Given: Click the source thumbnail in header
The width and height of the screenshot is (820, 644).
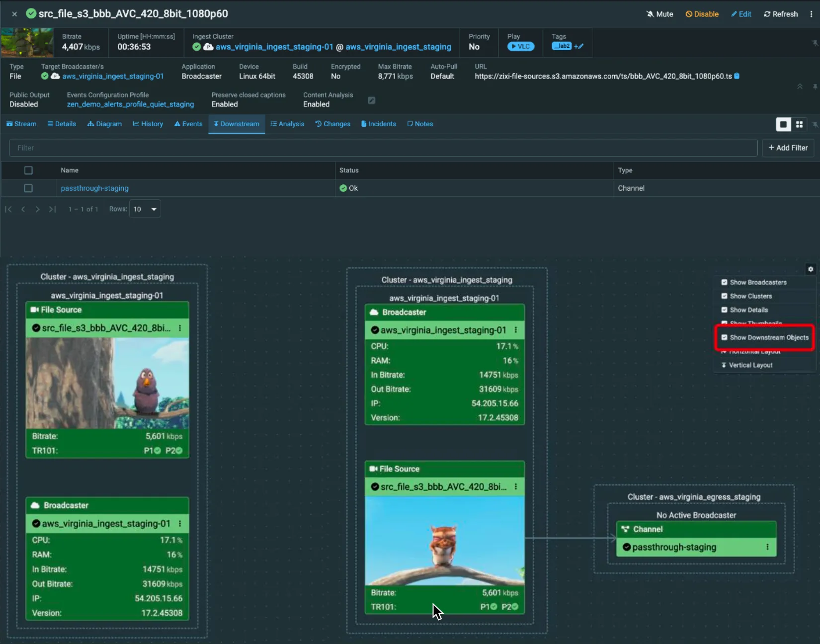Looking at the screenshot, I should click(x=27, y=42).
